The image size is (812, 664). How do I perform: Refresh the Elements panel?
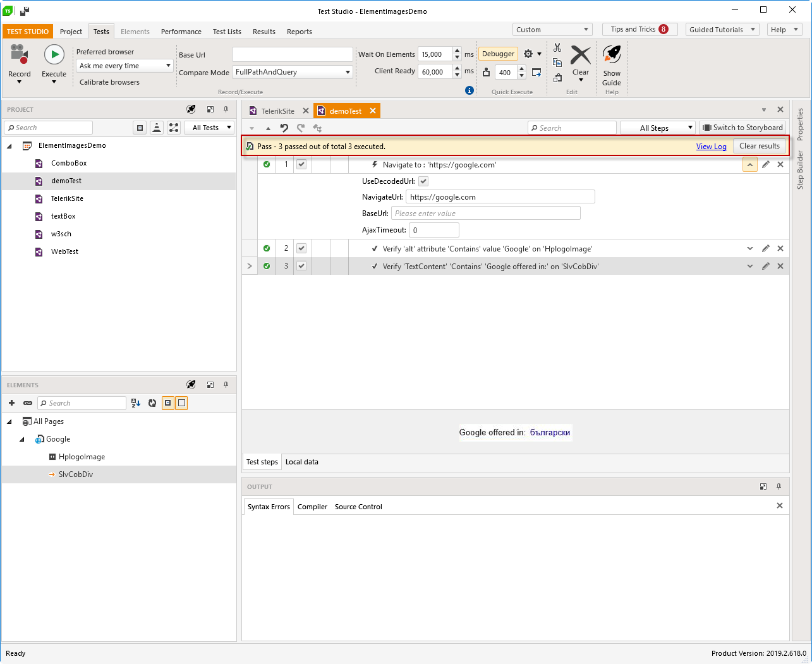tap(152, 403)
